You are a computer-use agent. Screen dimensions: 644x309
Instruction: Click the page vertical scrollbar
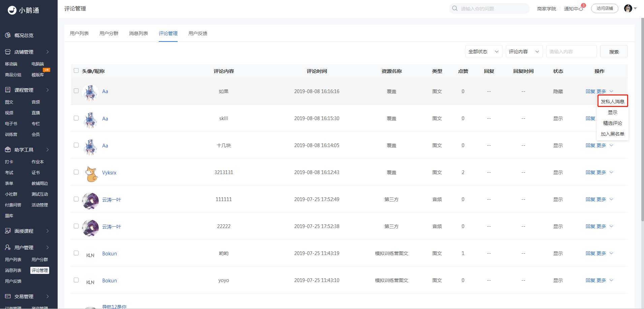coord(642,120)
